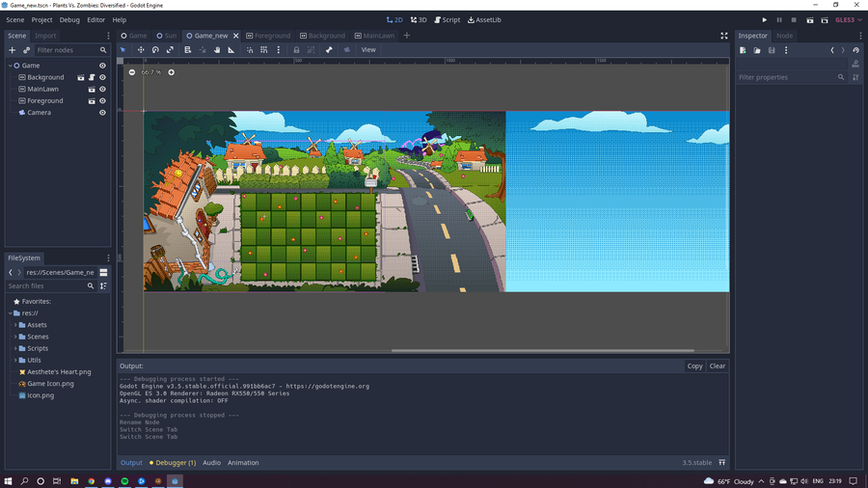Select the Select Mode arrow tool
The width and height of the screenshot is (868, 488).
tap(122, 50)
